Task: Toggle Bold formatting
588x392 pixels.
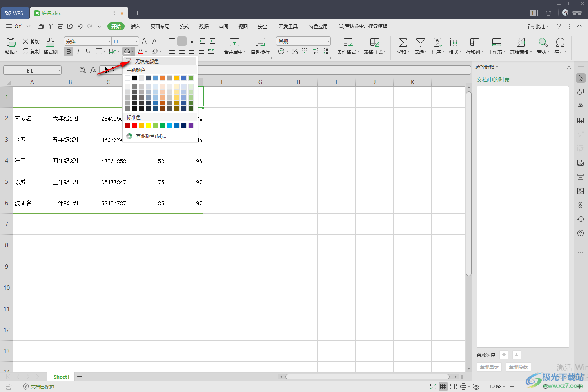Action: pyautogui.click(x=69, y=51)
